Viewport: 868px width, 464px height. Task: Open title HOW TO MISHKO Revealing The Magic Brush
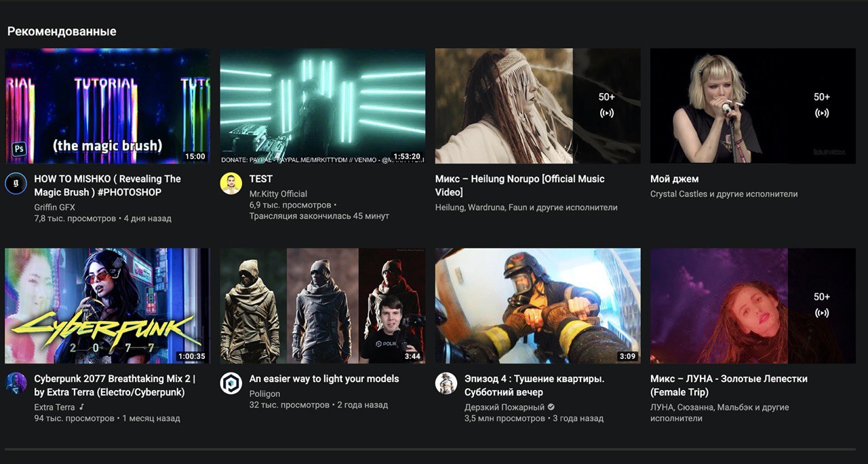point(107,185)
